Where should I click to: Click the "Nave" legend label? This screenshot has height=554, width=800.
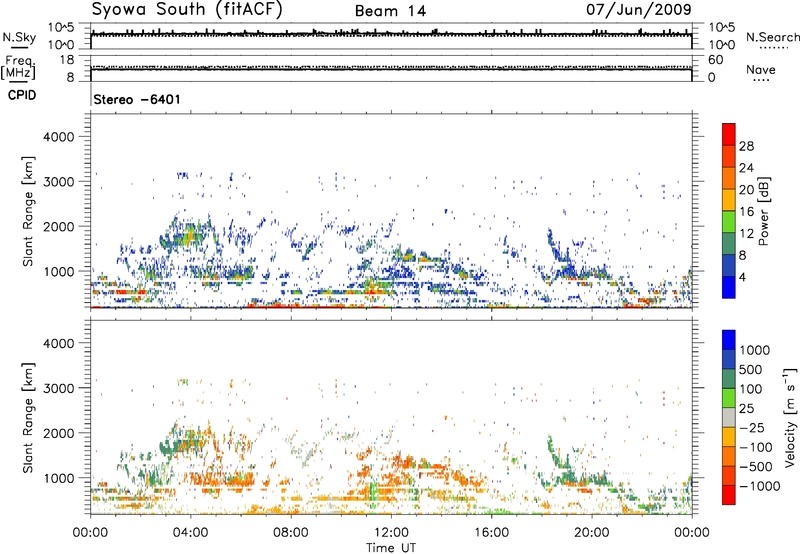[x=760, y=69]
